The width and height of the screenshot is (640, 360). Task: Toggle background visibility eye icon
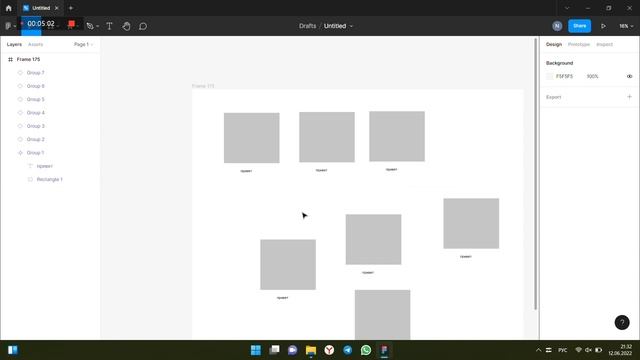click(x=629, y=76)
